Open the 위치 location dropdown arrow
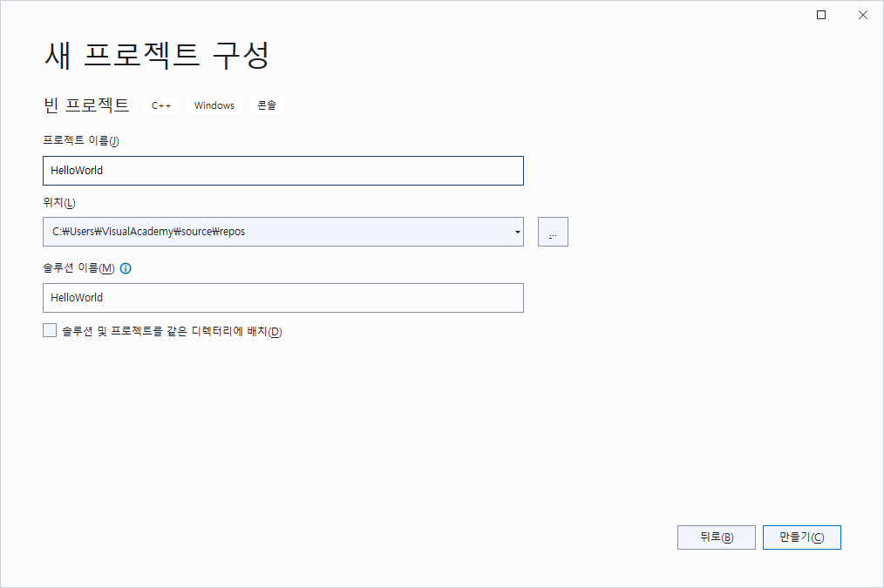 [x=517, y=232]
